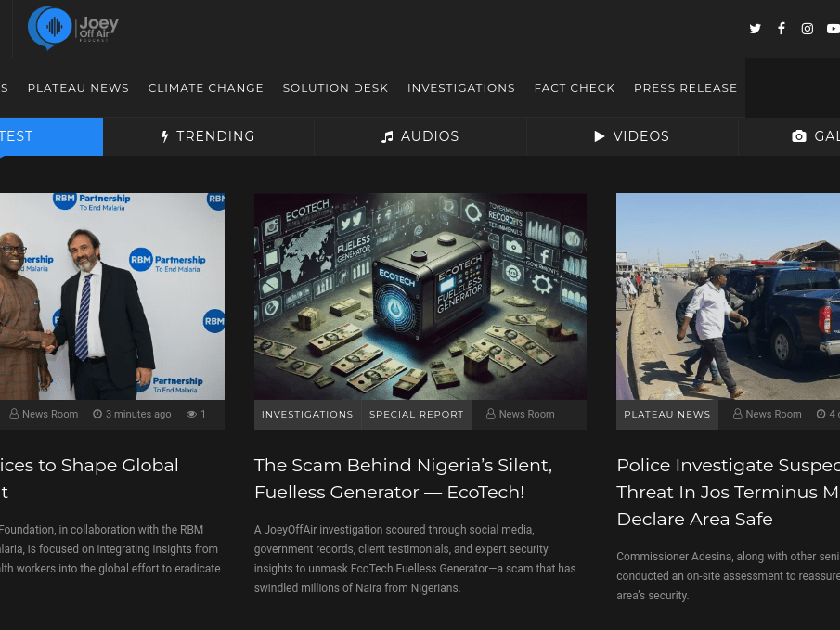Open Press Release section
This screenshot has height=630, width=840.
pos(685,88)
